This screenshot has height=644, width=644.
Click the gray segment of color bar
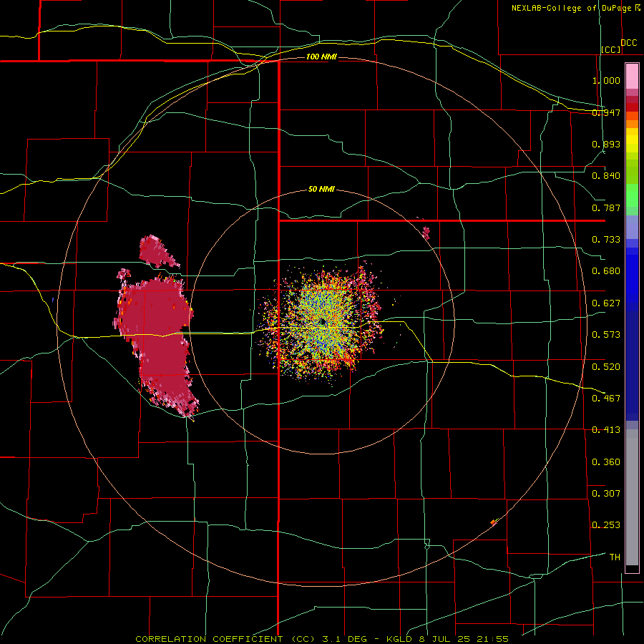coord(632,497)
